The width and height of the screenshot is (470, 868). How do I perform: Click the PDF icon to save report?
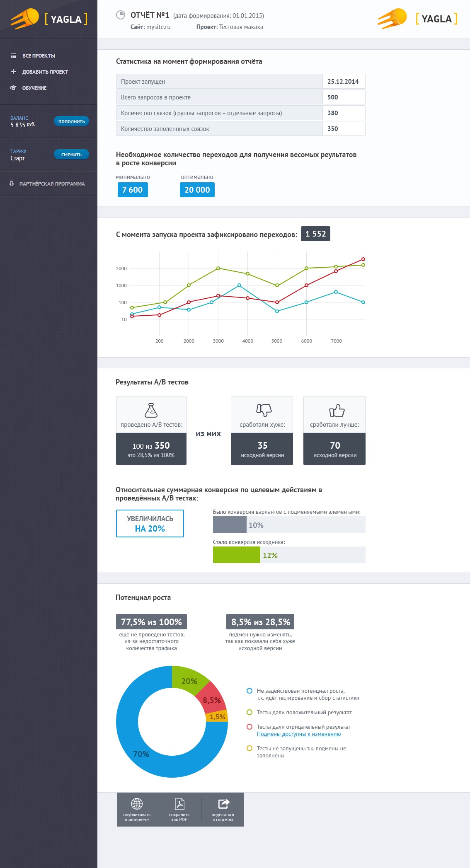click(x=179, y=804)
